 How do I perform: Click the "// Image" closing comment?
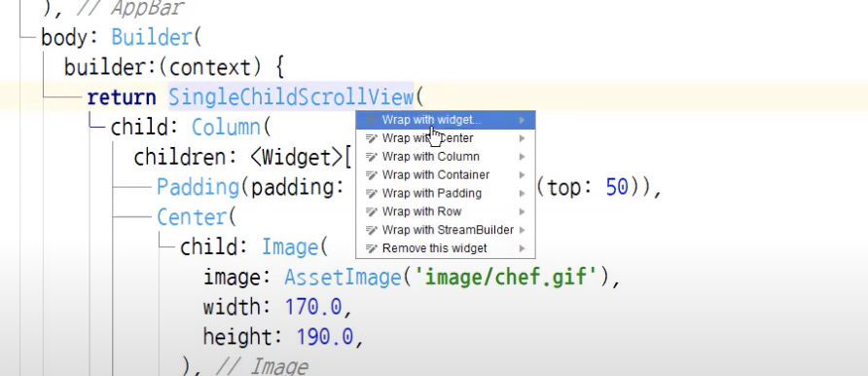(x=262, y=366)
